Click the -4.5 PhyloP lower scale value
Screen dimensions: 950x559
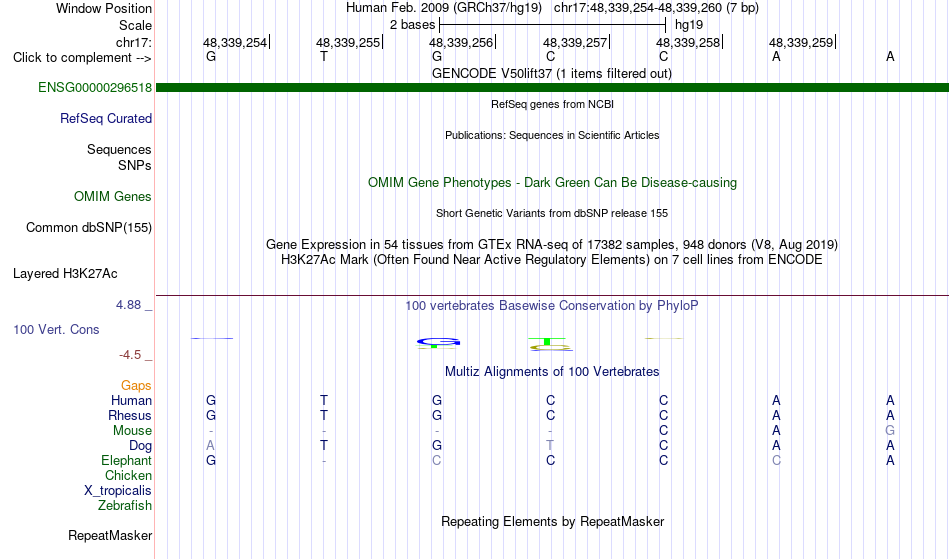[x=130, y=354]
